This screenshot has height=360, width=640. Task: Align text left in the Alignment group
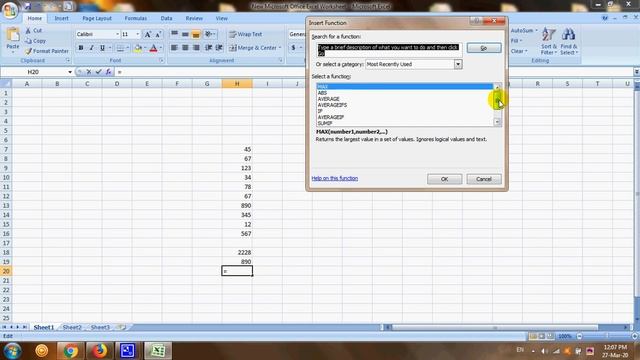click(x=174, y=48)
